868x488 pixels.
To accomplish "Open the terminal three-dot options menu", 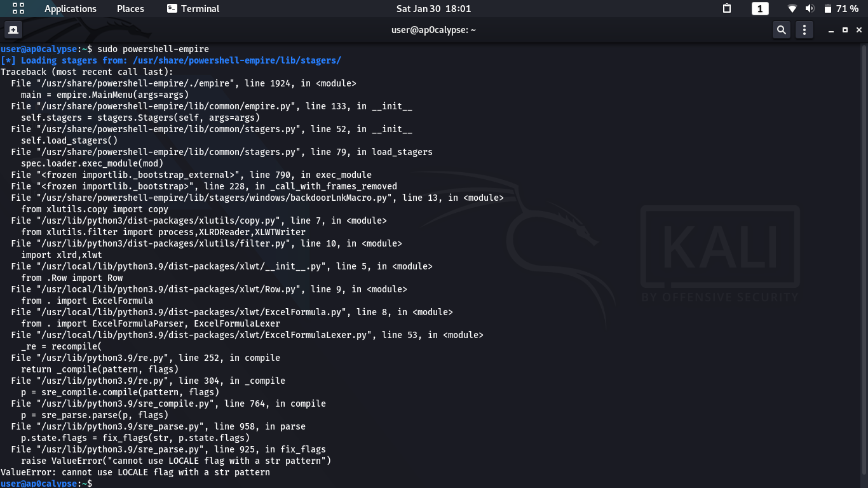I will (x=804, y=30).
